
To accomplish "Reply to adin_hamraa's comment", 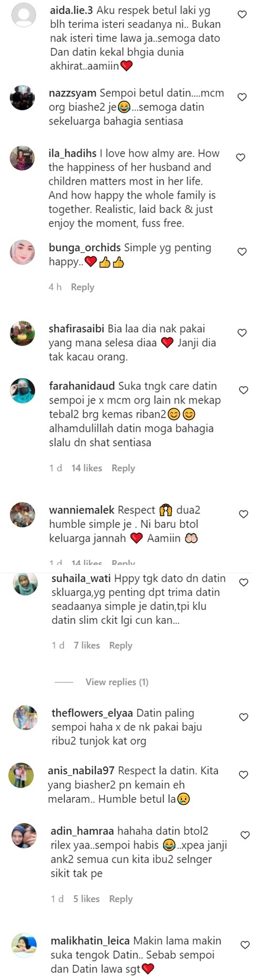I will pyautogui.click(x=120, y=899).
